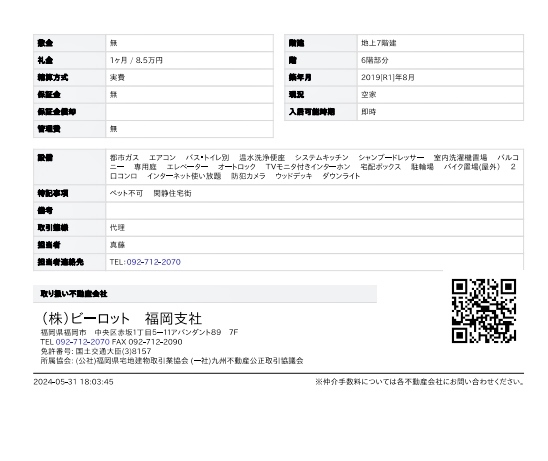
Task: Click the contact TEL link 092-712-2070
Action: [x=153, y=262]
